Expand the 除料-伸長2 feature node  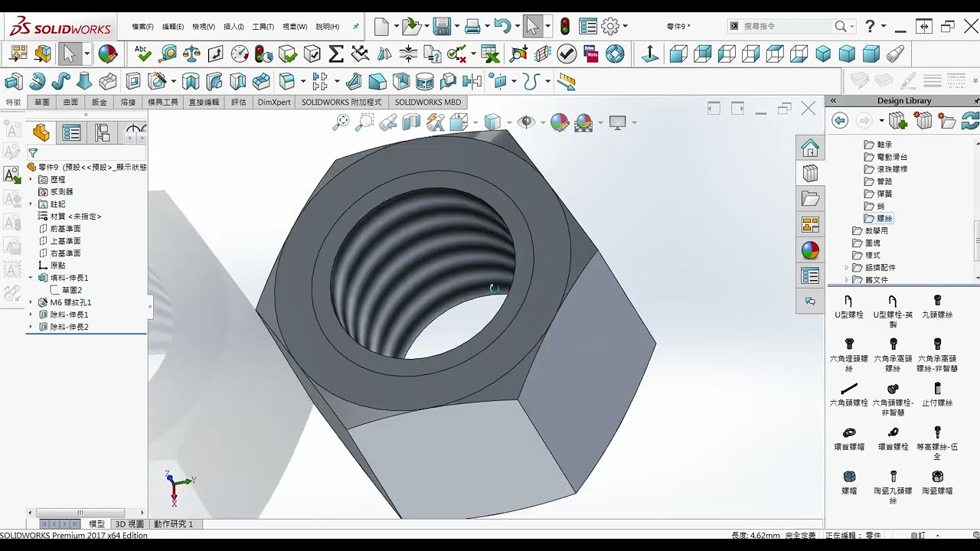pos(31,327)
